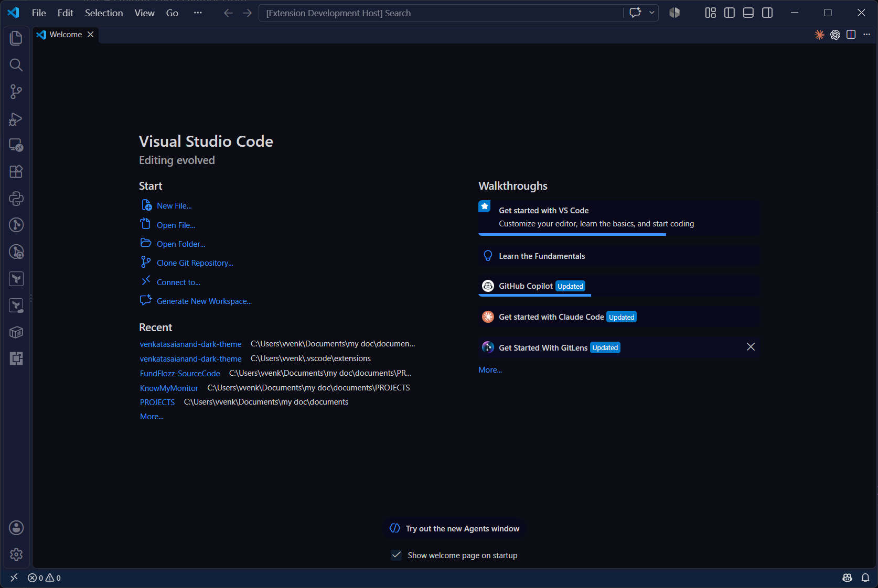878x588 pixels.
Task: Open the FundFlozz-SourceCode recent folder
Action: [x=180, y=373]
